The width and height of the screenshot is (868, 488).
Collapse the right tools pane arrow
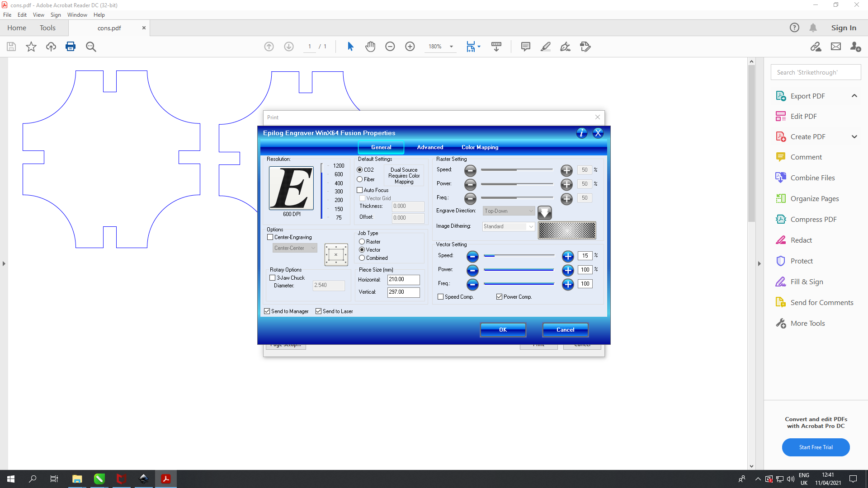point(759,263)
